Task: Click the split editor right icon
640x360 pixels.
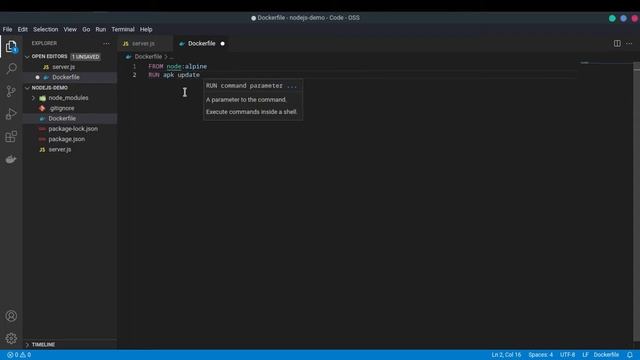Action: pos(617,43)
